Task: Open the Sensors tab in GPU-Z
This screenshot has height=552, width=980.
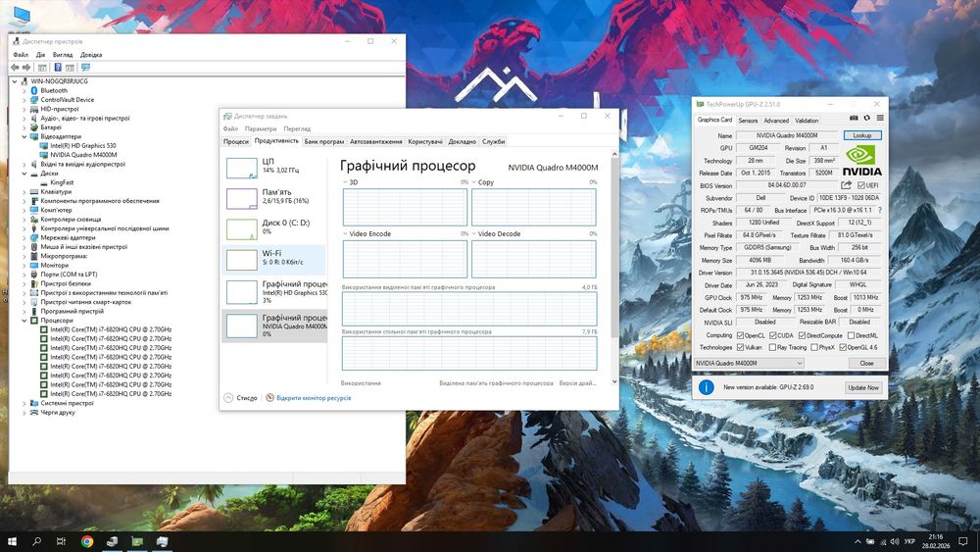Action: [x=748, y=121]
